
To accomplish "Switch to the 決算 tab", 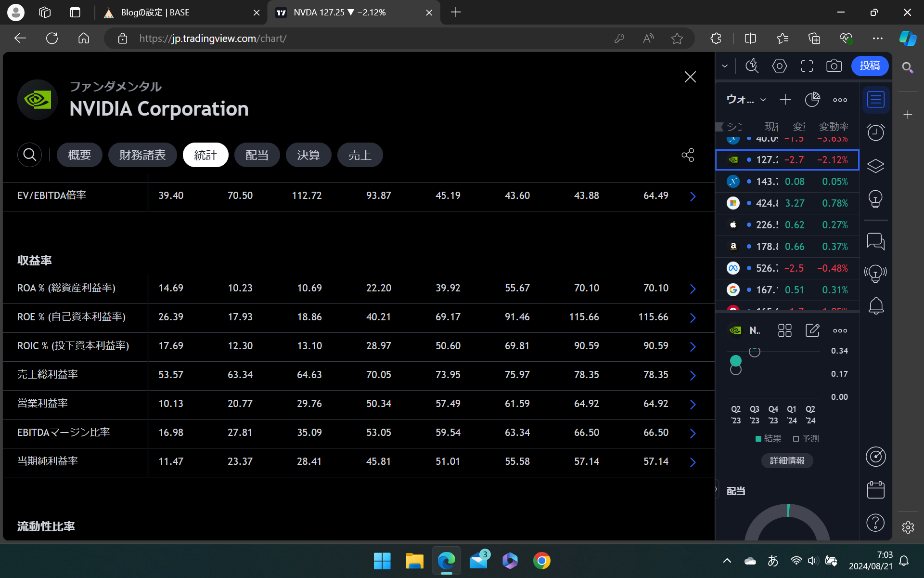I will (x=308, y=155).
